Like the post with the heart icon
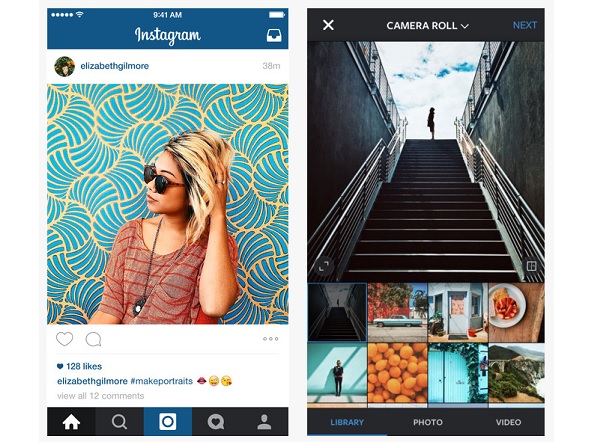The height and width of the screenshot is (442, 600). (x=64, y=339)
